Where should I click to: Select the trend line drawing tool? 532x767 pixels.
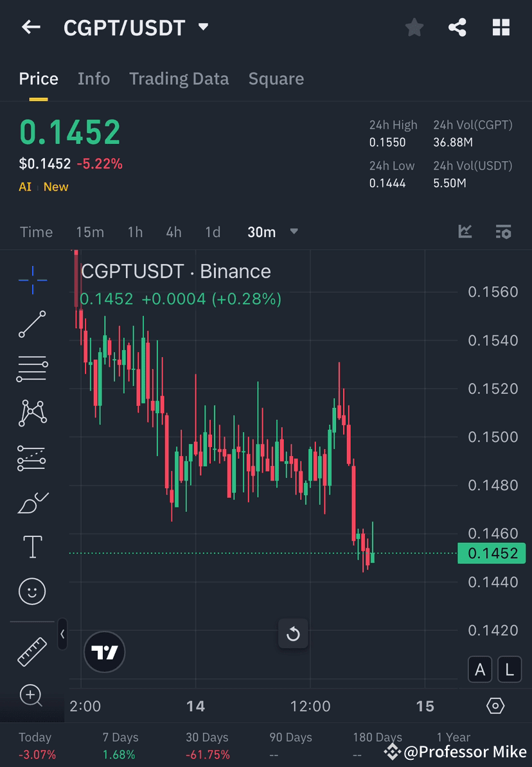[x=32, y=324]
